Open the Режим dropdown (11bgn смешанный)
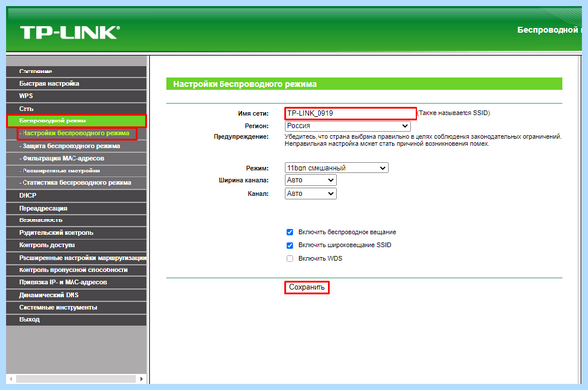The image size is (588, 390). tap(337, 168)
